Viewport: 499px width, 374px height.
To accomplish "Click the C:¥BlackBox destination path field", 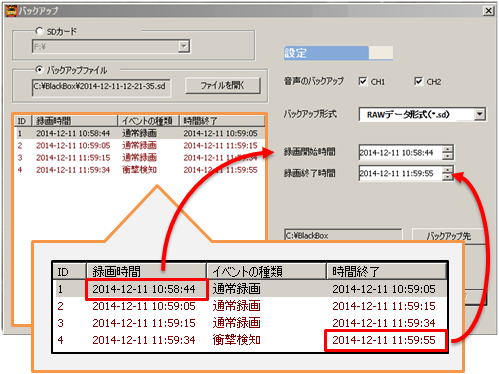I will tap(343, 235).
